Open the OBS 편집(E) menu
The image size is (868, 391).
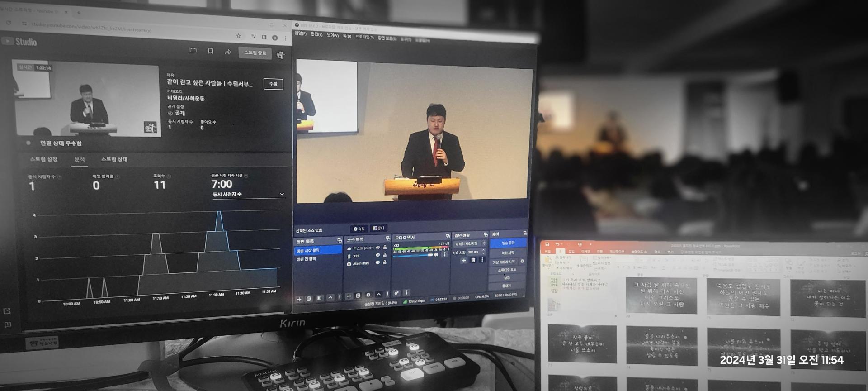pos(316,34)
